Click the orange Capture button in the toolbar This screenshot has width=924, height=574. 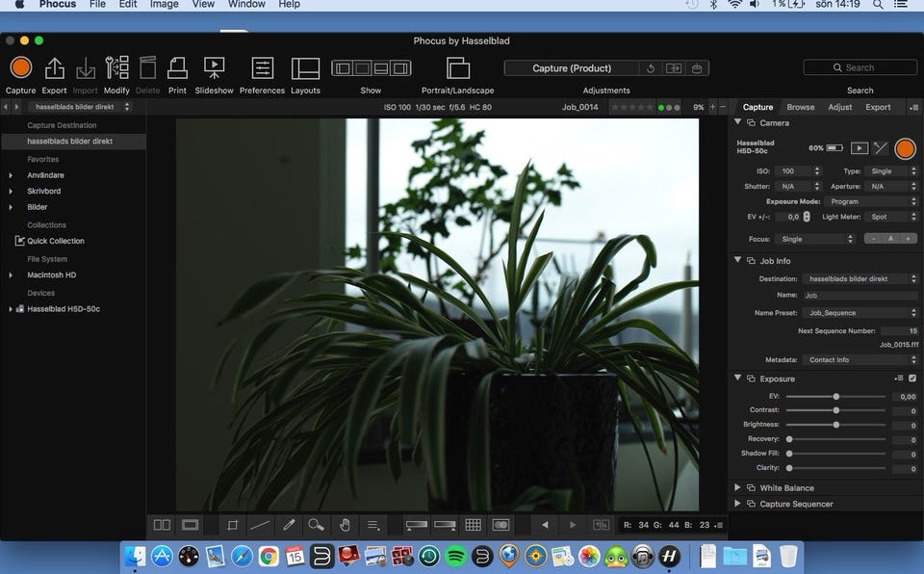pyautogui.click(x=20, y=67)
